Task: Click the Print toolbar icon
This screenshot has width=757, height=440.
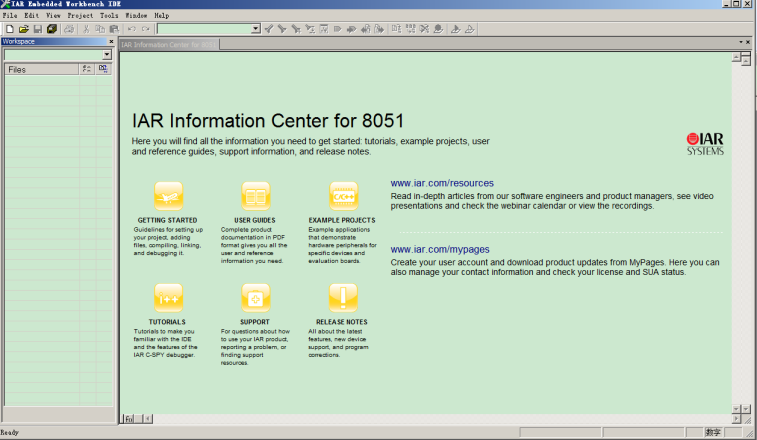Action: coord(69,29)
